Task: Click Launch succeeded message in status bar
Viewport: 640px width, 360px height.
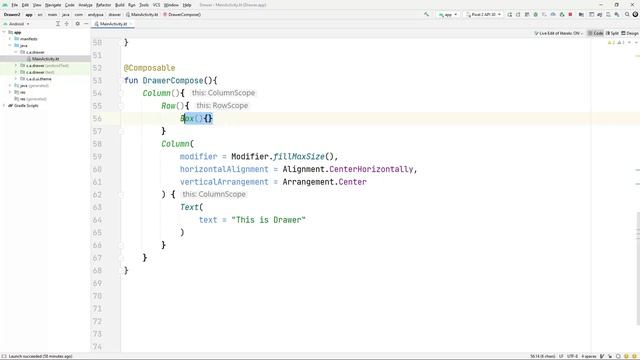Action: [x=40, y=356]
